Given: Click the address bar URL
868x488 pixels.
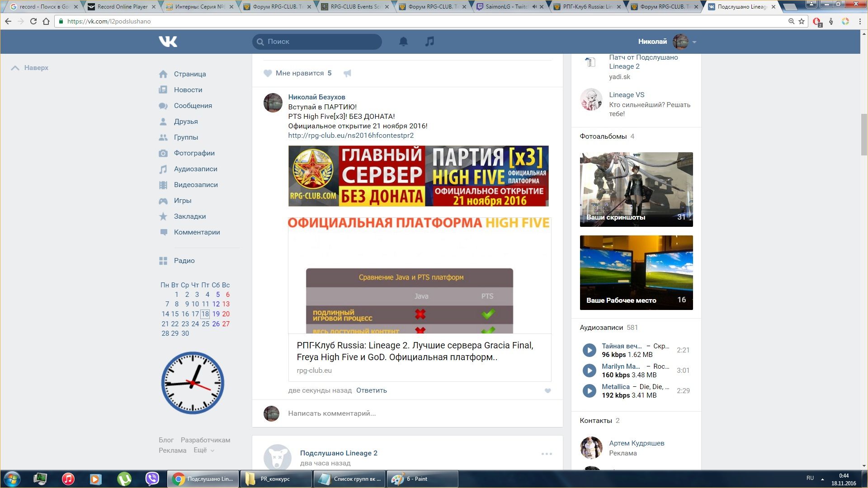Looking at the screenshot, I should click(108, 21).
